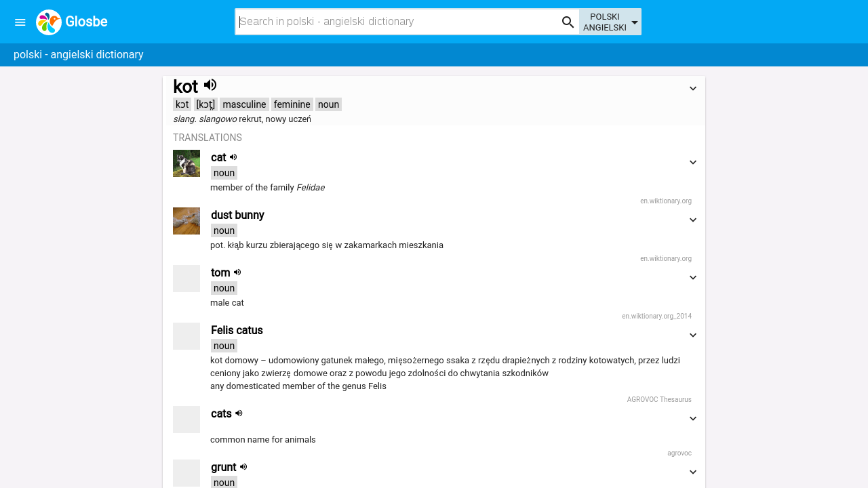Expand the "grunt" translation entry
Viewport: 868px width, 488px height.
click(692, 472)
